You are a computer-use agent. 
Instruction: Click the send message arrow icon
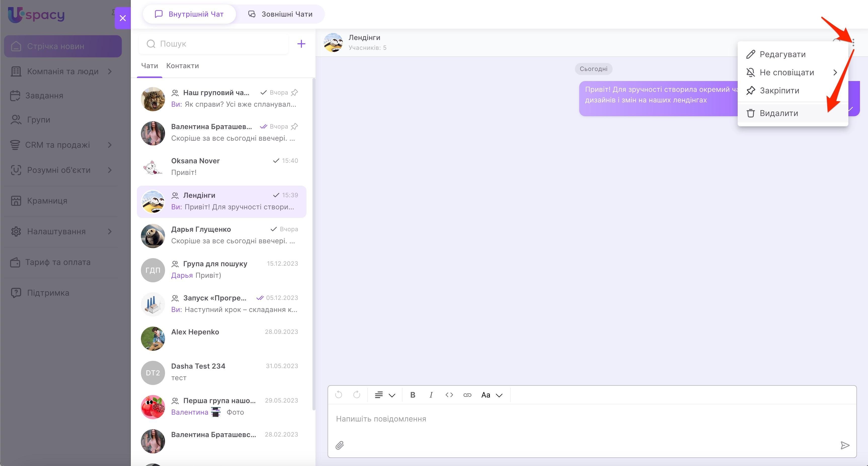[845, 445]
